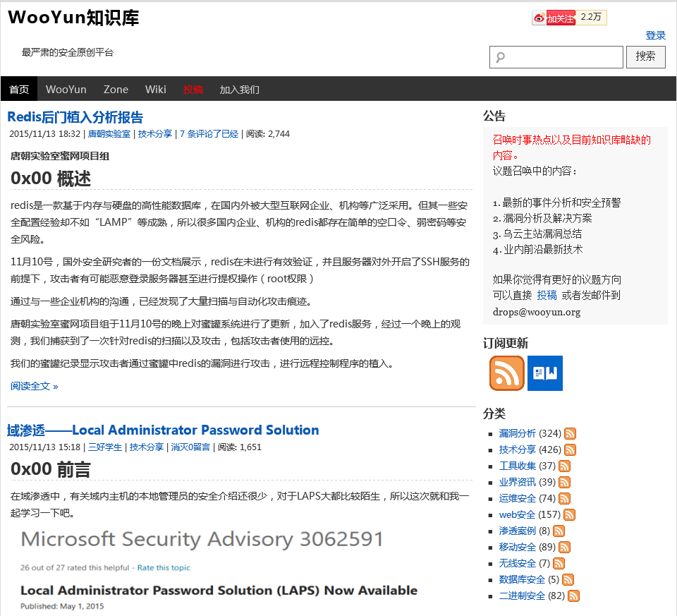Click the 0x00 前言 heading

pos(51,469)
